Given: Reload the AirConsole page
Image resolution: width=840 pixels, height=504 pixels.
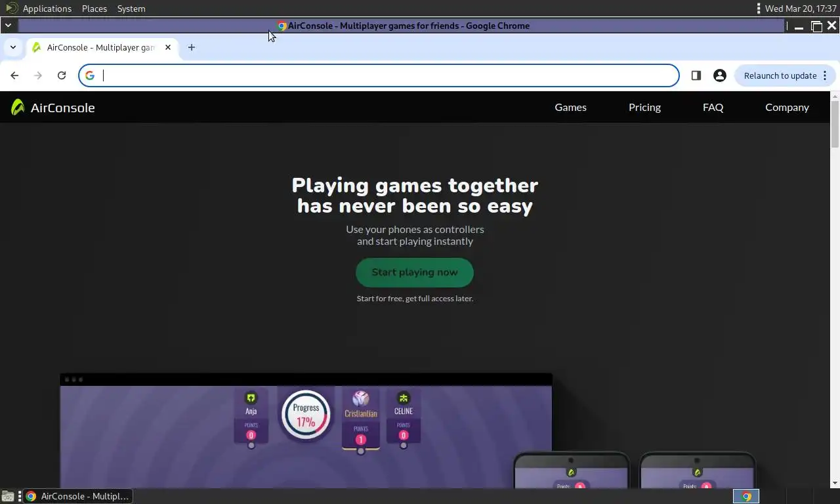Looking at the screenshot, I should [x=62, y=75].
